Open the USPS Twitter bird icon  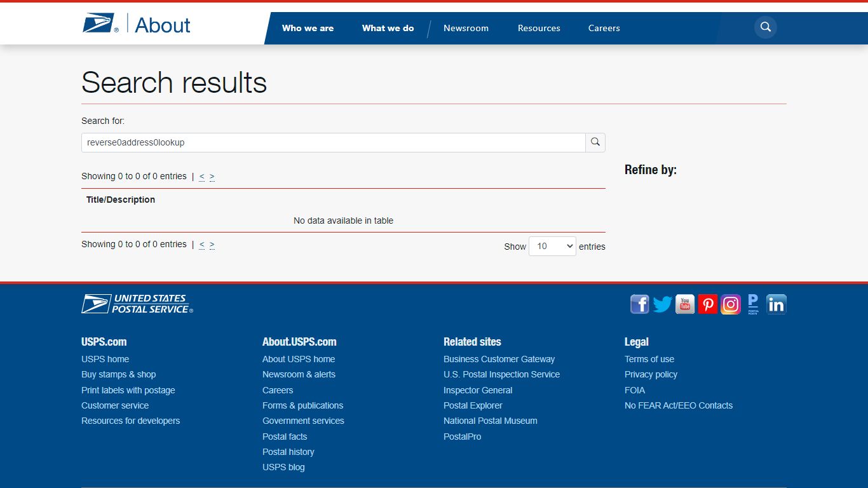click(663, 304)
